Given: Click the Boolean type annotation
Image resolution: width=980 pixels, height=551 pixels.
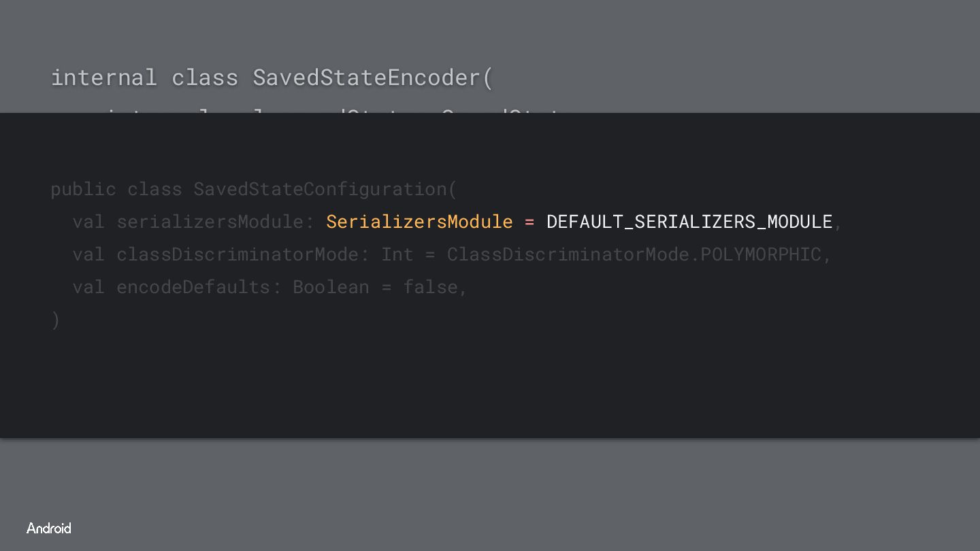Looking at the screenshot, I should coord(331,287).
